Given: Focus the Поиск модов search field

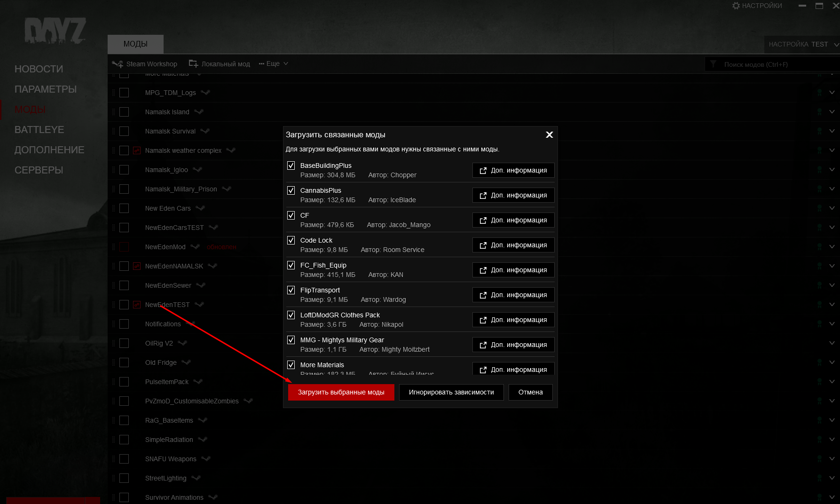Looking at the screenshot, I should (x=772, y=64).
